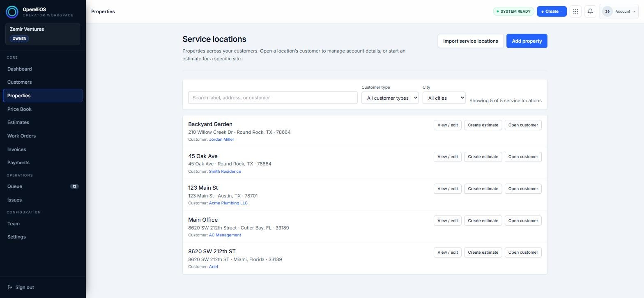Viewport: 644px width, 298px height.
Task: Open Settings in sidebar
Action: tap(43, 237)
